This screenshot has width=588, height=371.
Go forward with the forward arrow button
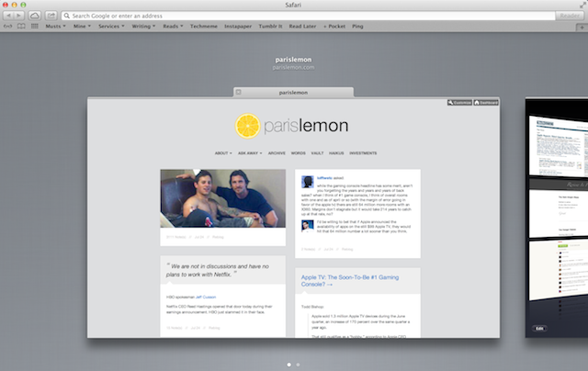click(x=19, y=16)
